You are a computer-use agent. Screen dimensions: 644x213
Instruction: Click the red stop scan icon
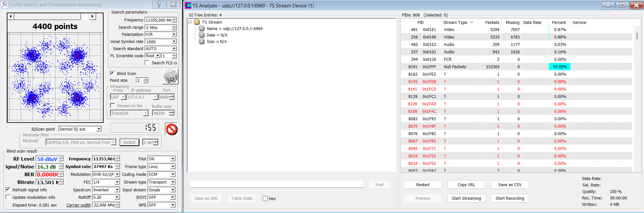pos(171,129)
